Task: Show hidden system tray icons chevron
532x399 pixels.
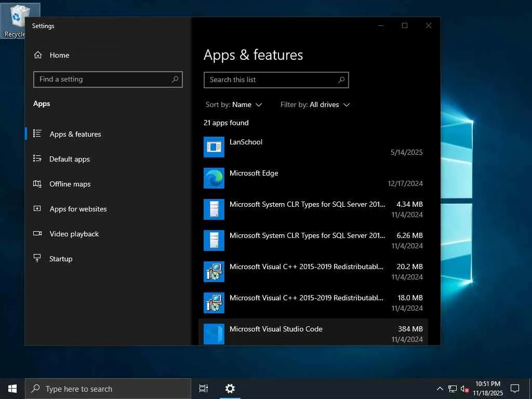Action: tap(440, 389)
